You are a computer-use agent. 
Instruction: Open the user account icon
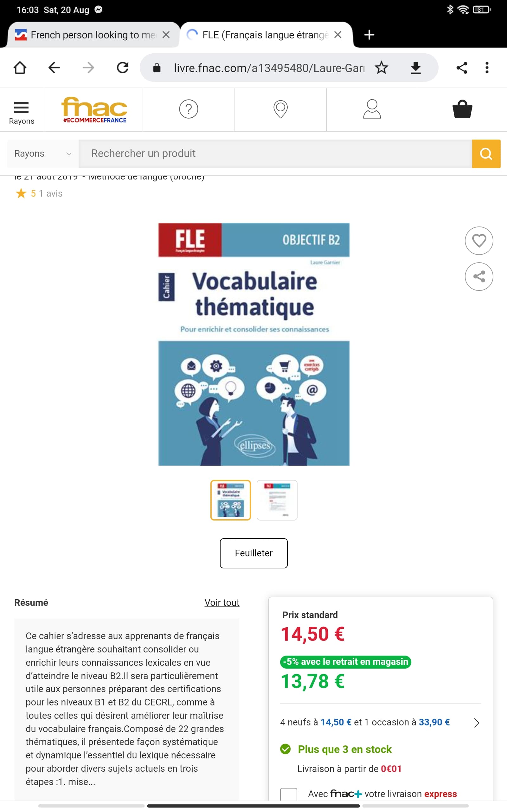coord(372,109)
